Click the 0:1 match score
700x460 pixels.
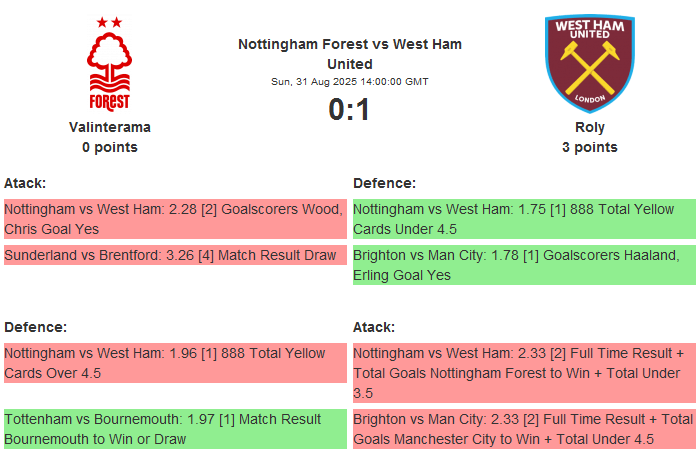350,109
